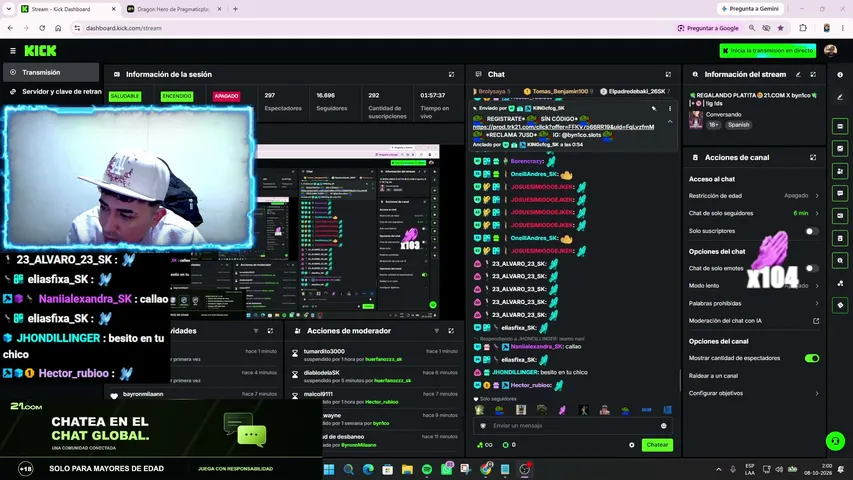Reload the dashboard page
The image size is (853, 480).
(x=42, y=28)
